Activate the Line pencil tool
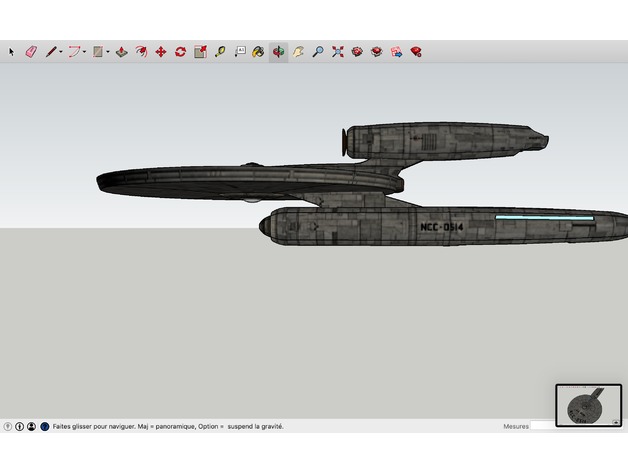628x472 pixels. 51,52
